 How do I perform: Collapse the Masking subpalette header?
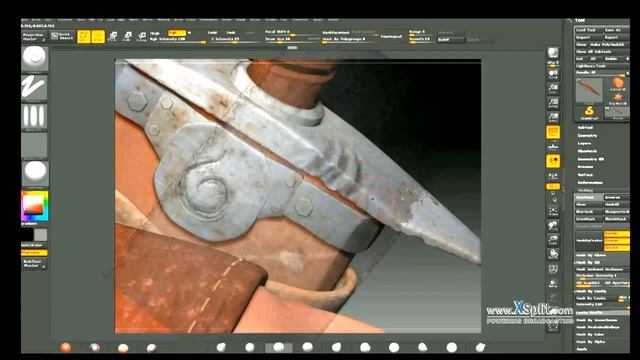tap(585, 190)
